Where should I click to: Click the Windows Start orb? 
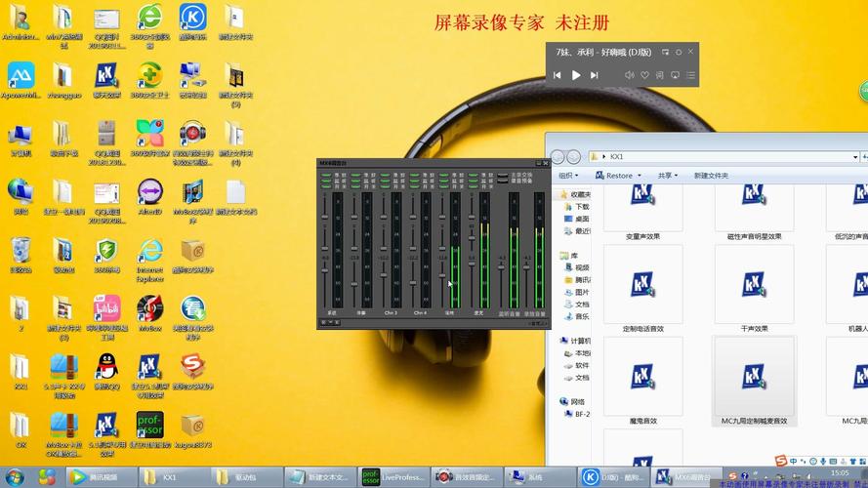click(x=15, y=477)
